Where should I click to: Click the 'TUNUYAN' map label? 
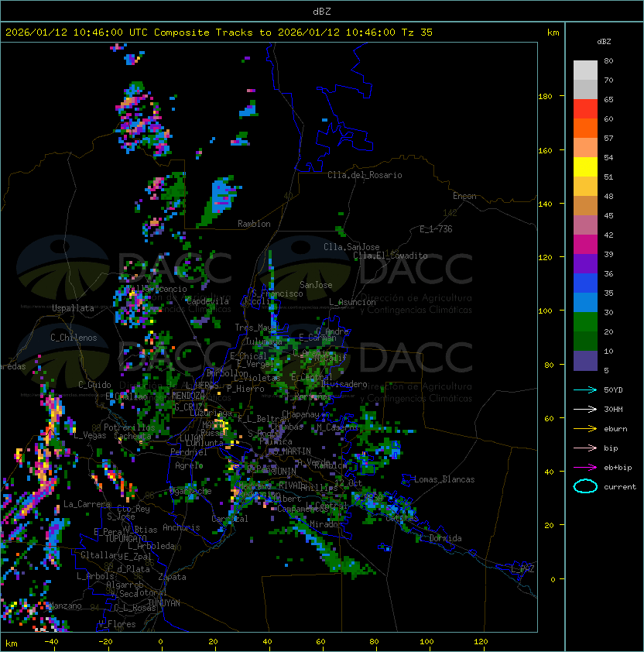point(164,603)
